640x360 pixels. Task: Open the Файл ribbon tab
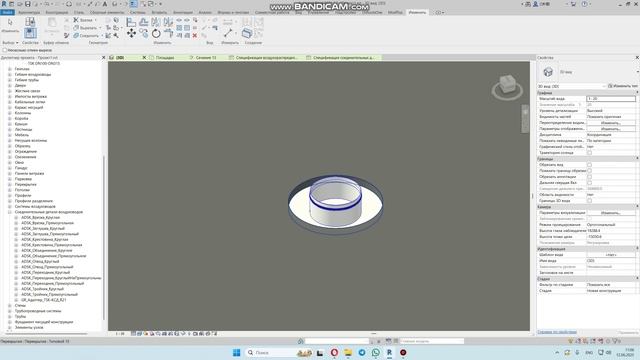click(x=7, y=13)
